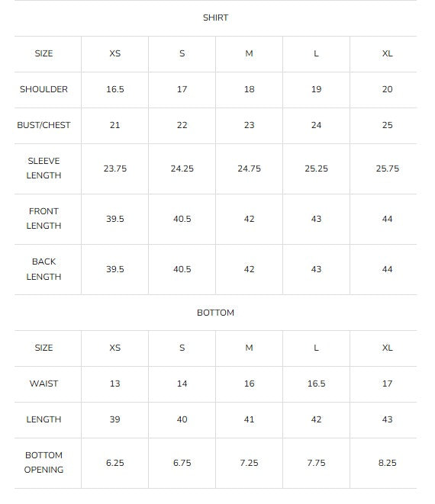The width and height of the screenshot is (435, 504).
Task: Click the BOTTOM table heading
Action: tap(215, 313)
